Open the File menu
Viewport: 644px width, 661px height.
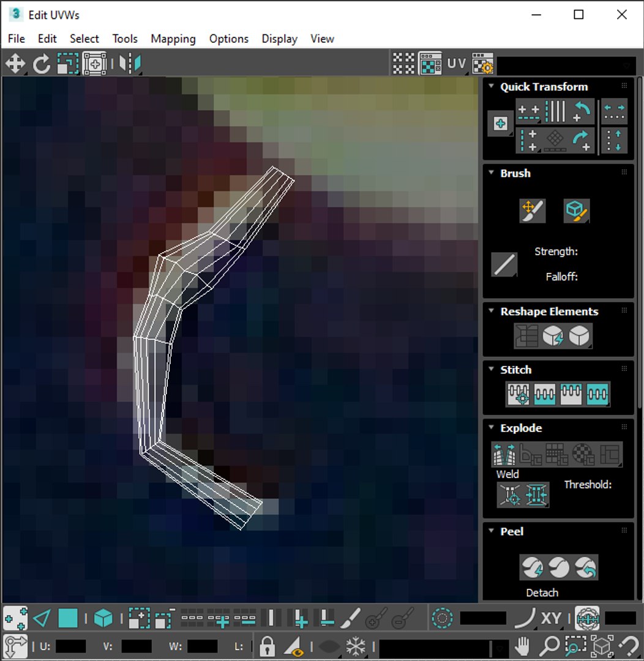click(17, 39)
